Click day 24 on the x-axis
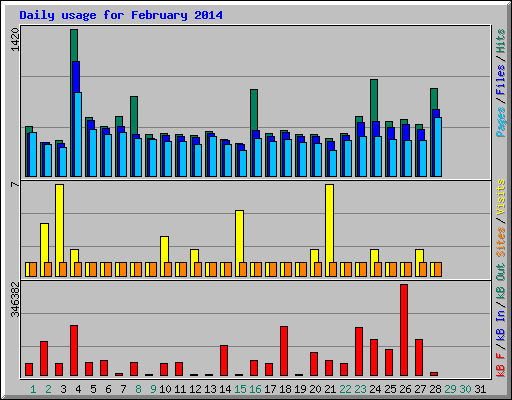 [x=375, y=389]
